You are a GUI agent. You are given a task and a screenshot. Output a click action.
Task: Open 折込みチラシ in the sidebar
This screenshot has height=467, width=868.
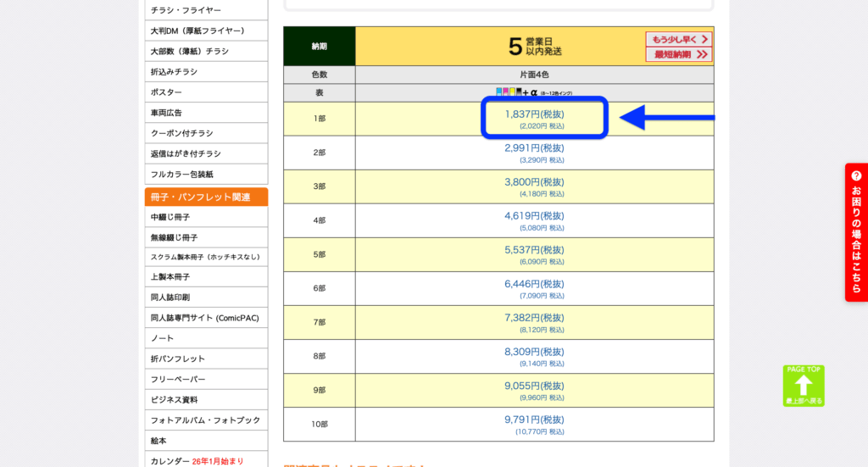pos(206,71)
